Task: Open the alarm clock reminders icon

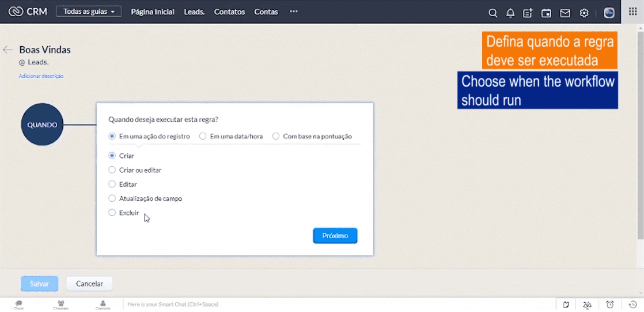Action: pyautogui.click(x=610, y=305)
